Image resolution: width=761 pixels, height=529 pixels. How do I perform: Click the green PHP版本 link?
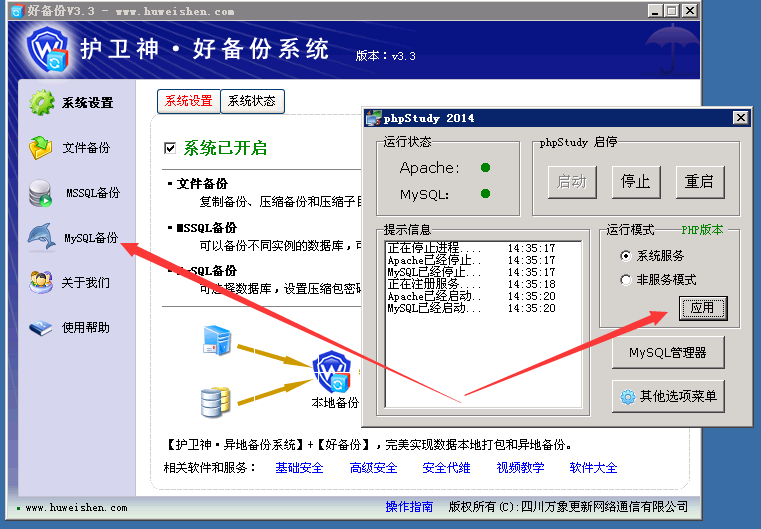coord(702,230)
